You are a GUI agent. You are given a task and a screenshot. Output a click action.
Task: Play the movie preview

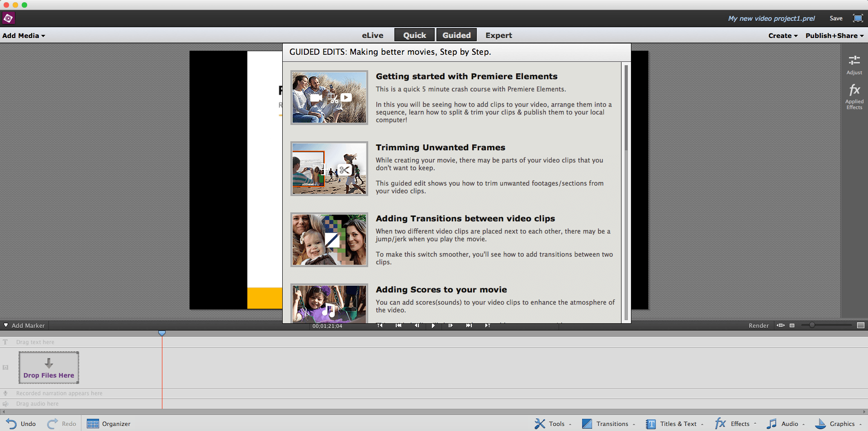coord(433,326)
